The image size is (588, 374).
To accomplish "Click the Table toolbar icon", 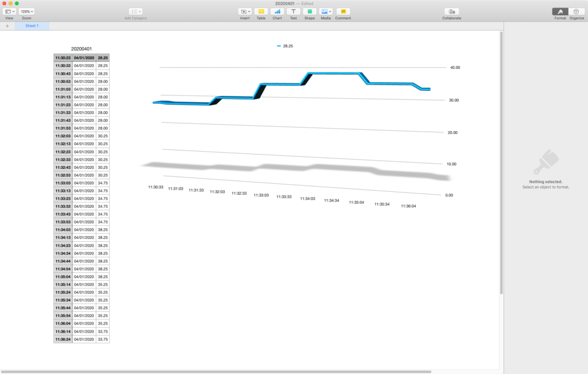I will click(x=261, y=11).
